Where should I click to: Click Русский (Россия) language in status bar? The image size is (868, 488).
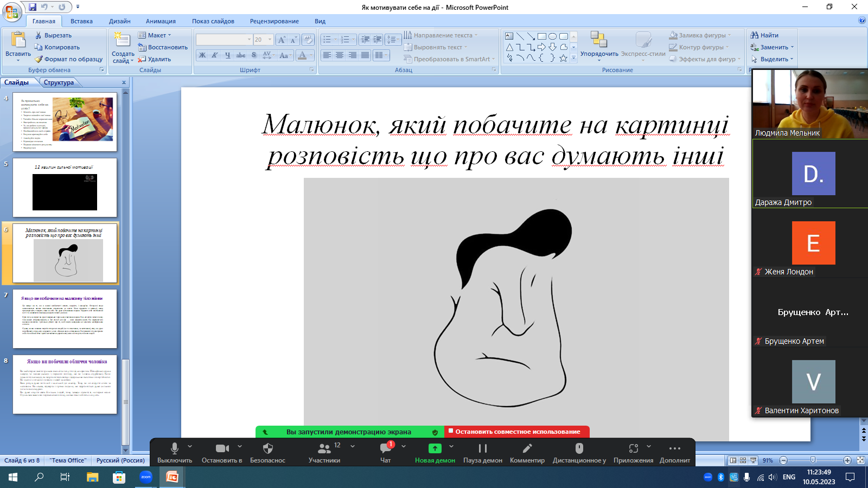coord(120,460)
